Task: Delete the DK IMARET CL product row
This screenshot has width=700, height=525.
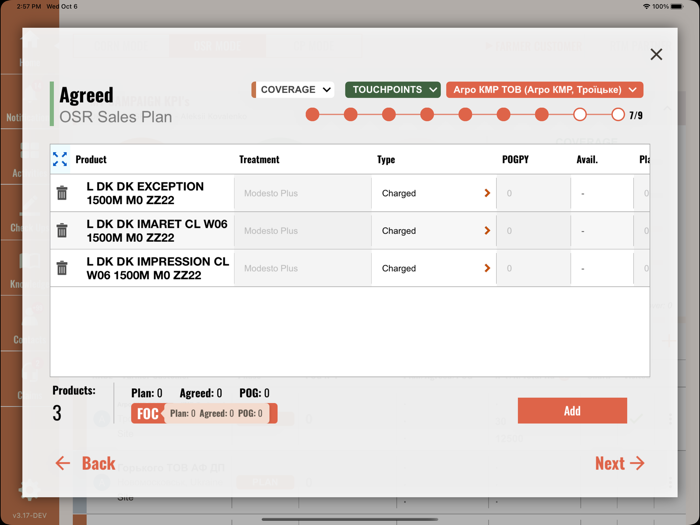Action: coord(62,230)
